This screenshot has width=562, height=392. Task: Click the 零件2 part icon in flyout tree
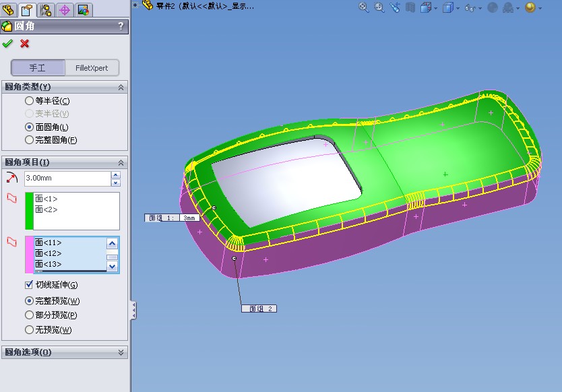click(148, 5)
